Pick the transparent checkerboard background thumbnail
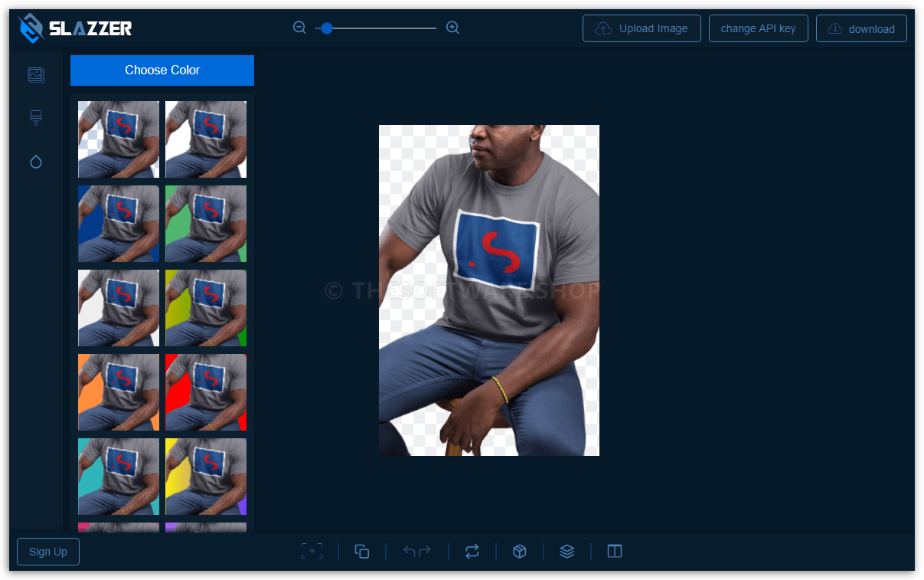Screen dimensions: 924x580 click(x=119, y=139)
